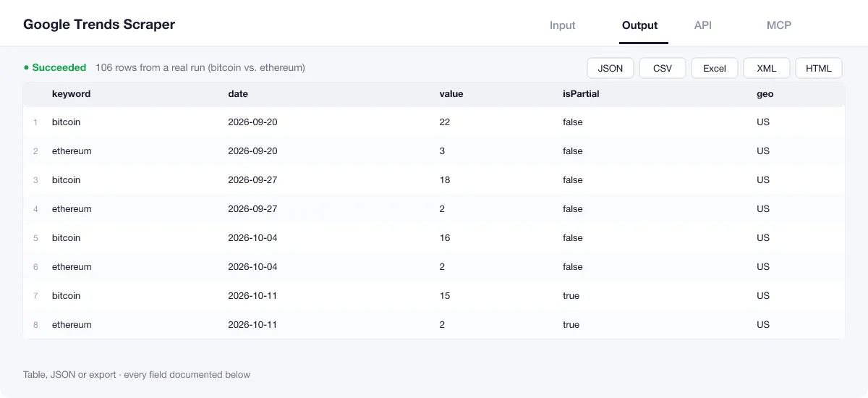Click the isPartial column header
The height and width of the screenshot is (398, 868).
click(581, 94)
